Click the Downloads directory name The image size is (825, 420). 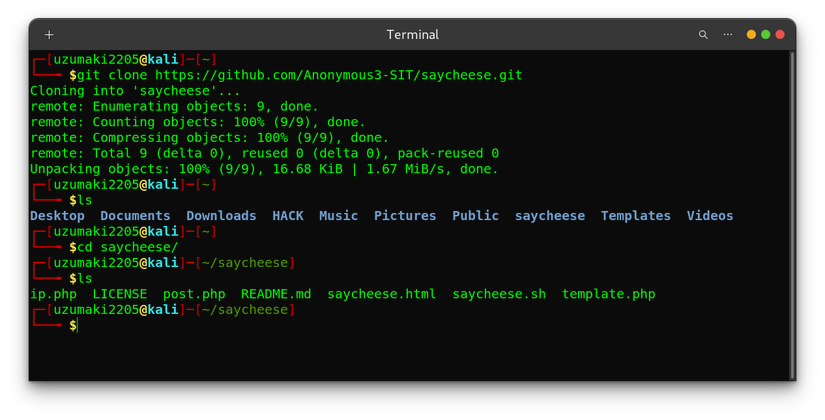point(221,216)
